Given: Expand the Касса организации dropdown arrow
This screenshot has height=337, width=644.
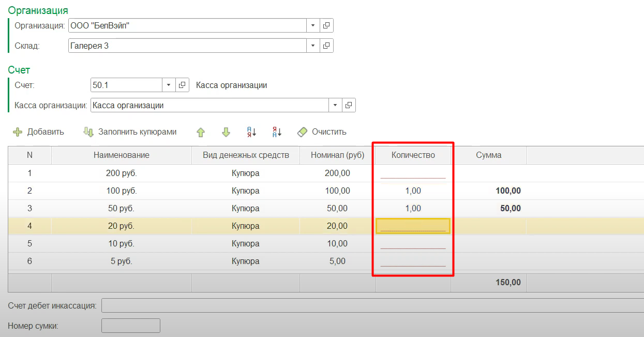Looking at the screenshot, I should tap(335, 105).
